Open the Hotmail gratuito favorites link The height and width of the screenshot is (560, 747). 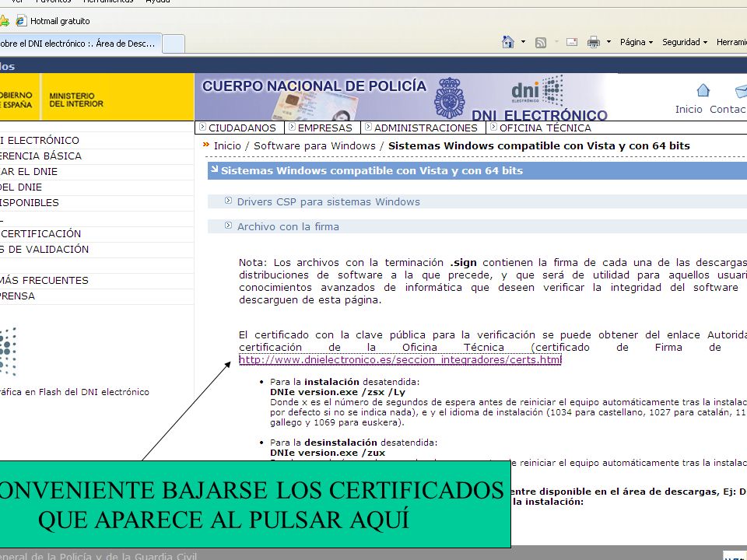(x=53, y=21)
